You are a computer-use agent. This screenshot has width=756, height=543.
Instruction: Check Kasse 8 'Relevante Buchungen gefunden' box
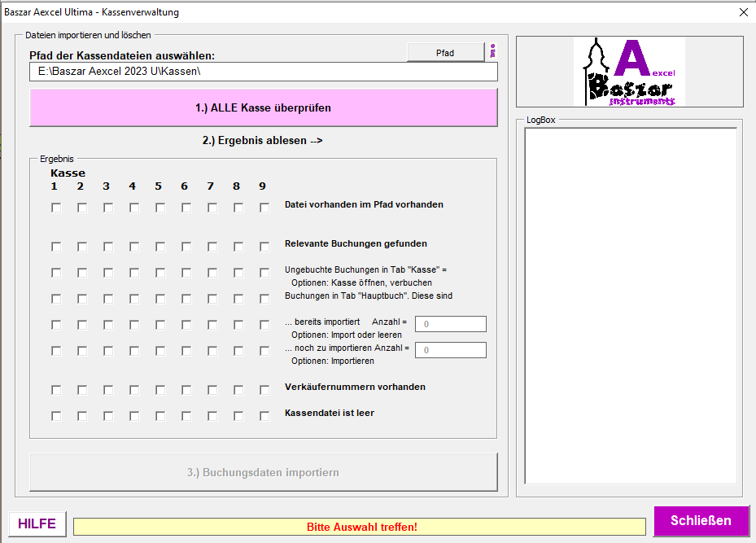point(238,247)
